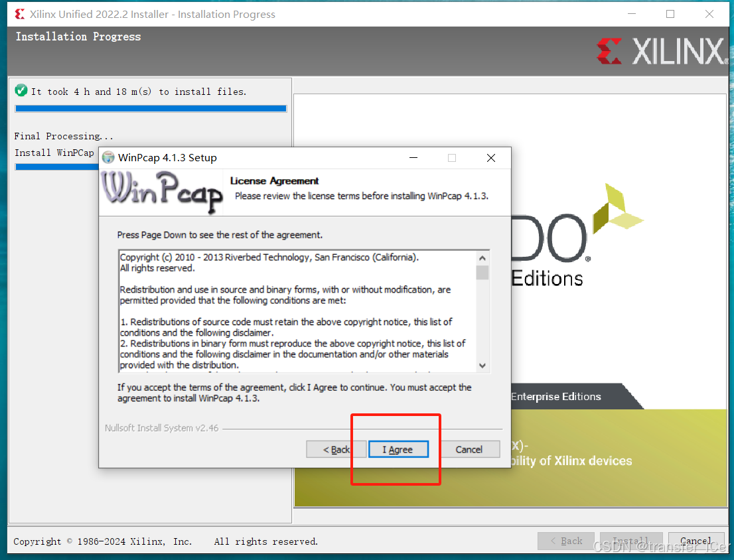This screenshot has width=734, height=560.
Task: Click I Agree in WinPcap setup
Action: (x=398, y=449)
